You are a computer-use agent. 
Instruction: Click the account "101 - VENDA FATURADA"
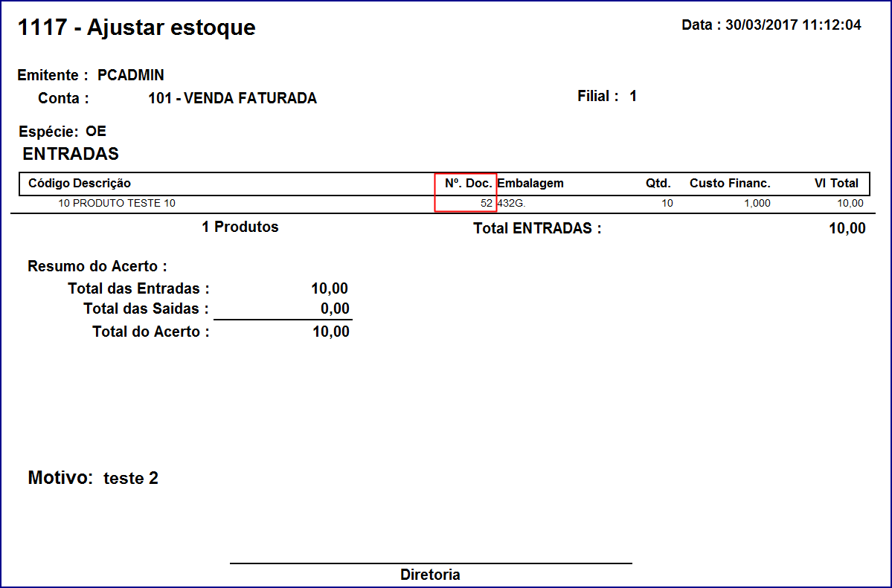[232, 98]
